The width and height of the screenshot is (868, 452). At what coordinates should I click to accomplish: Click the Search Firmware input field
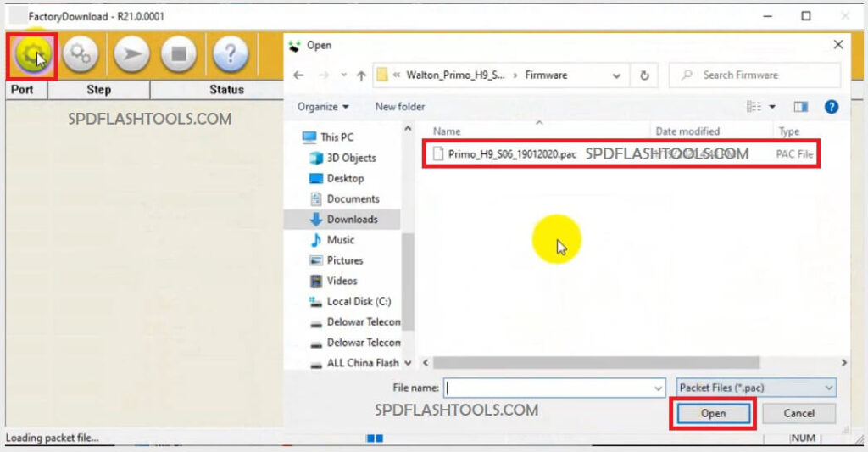click(x=754, y=75)
